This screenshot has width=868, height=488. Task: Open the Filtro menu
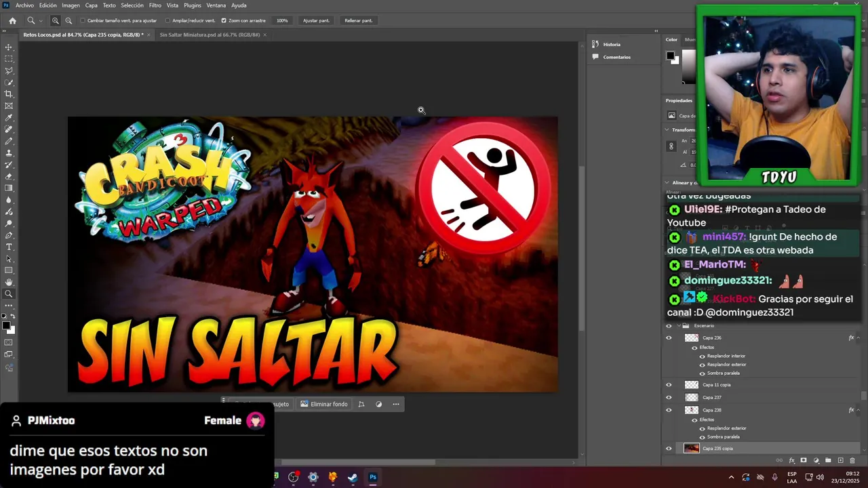(x=155, y=5)
